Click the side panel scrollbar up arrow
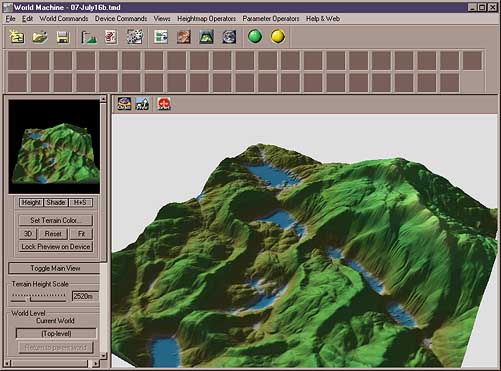The image size is (501, 371). (x=103, y=99)
